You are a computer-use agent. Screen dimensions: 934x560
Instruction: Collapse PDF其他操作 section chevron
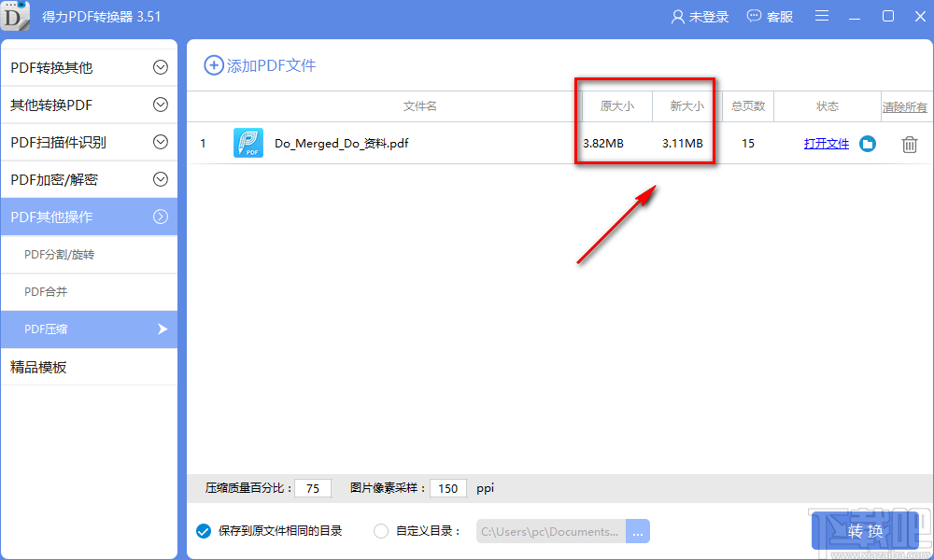tap(161, 217)
